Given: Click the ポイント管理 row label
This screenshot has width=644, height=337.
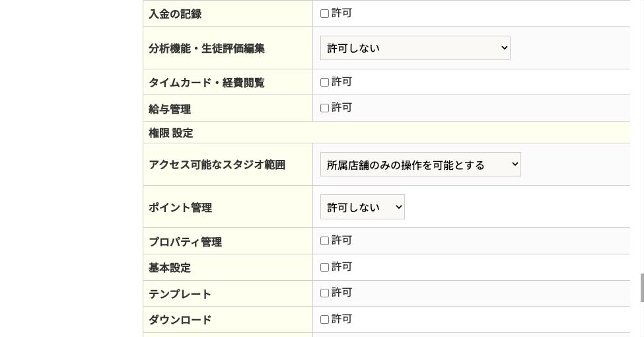Looking at the screenshot, I should tap(180, 207).
